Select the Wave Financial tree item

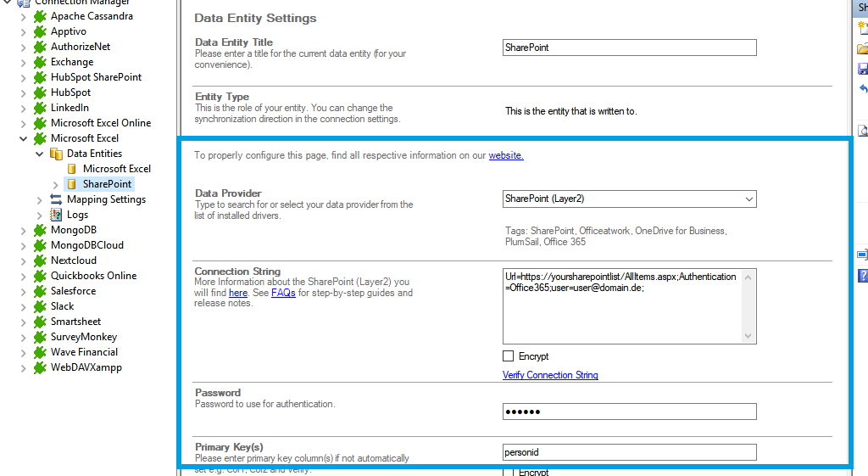pyautogui.click(x=84, y=352)
